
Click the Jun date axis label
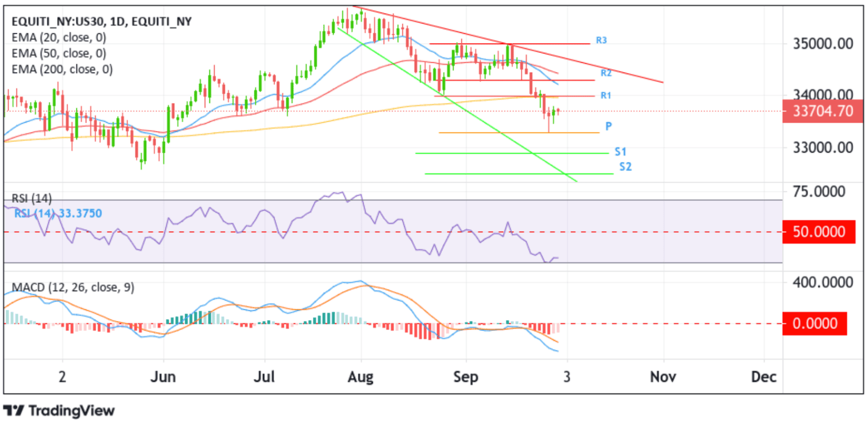click(x=163, y=377)
